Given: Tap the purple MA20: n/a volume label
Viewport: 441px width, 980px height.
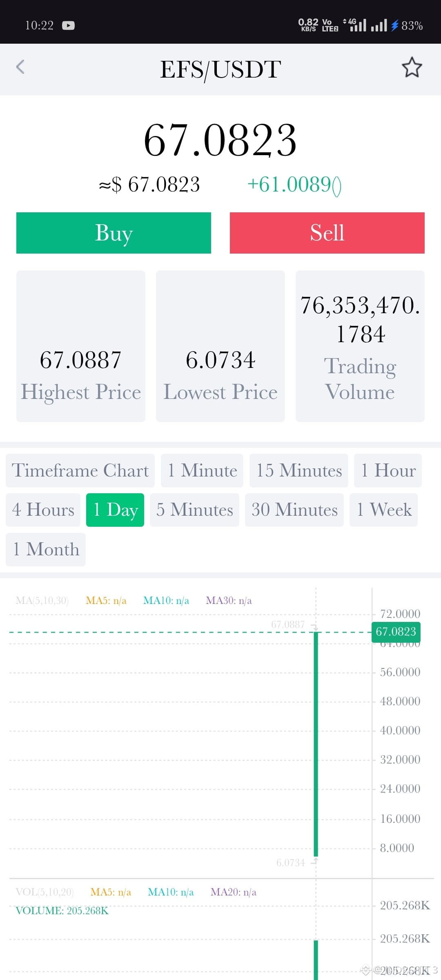Looking at the screenshot, I should click(234, 892).
